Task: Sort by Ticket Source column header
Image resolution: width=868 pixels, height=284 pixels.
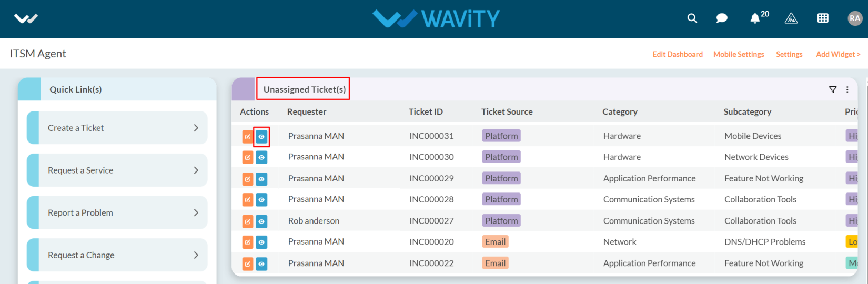Action: click(x=507, y=111)
